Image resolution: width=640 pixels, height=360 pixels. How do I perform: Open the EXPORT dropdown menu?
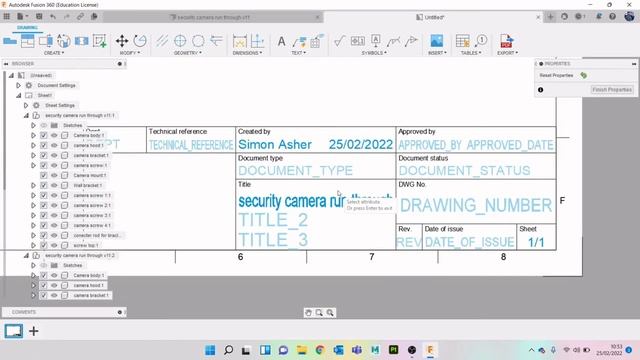click(507, 53)
